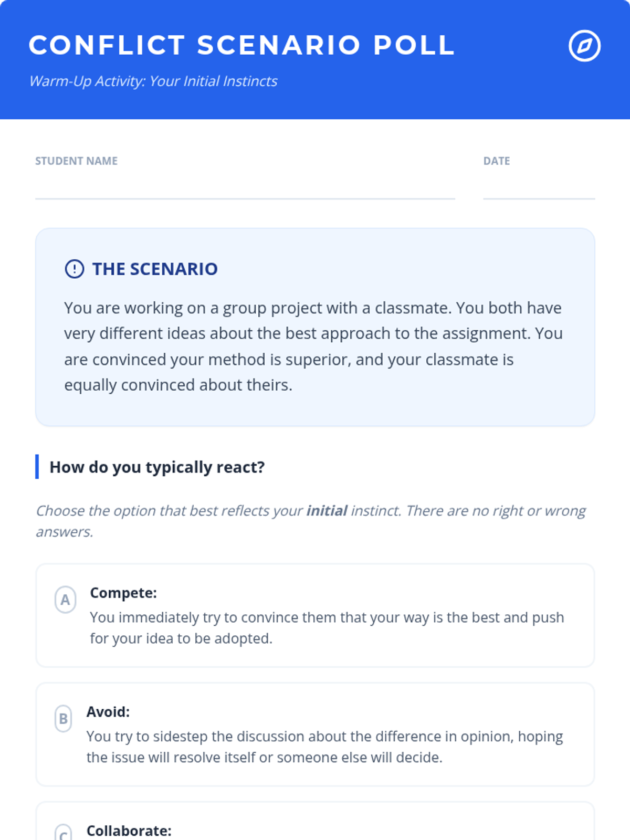This screenshot has width=630, height=840.
Task: Select option B circle badge
Action: coord(63,719)
